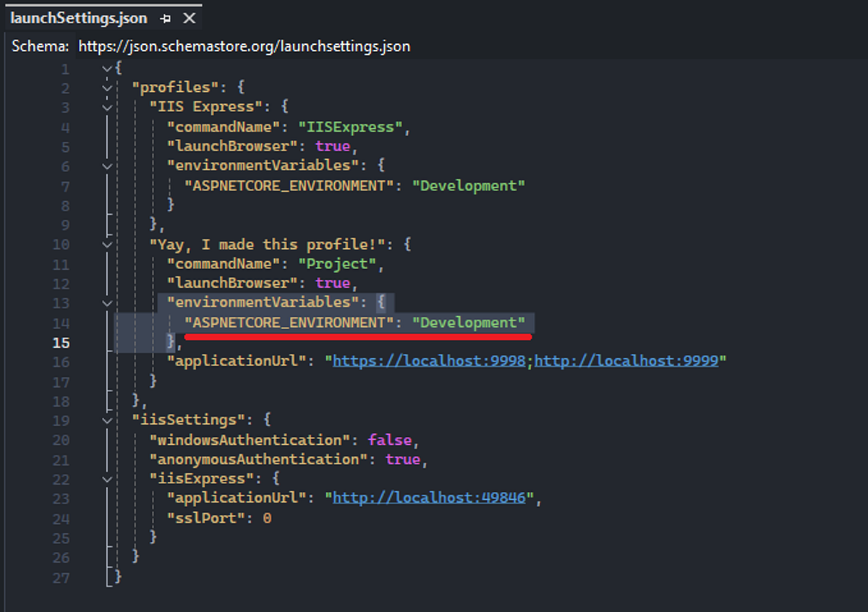Collapse the "iisExpress" block
Viewport: 868px width, 612px height.
(x=108, y=479)
